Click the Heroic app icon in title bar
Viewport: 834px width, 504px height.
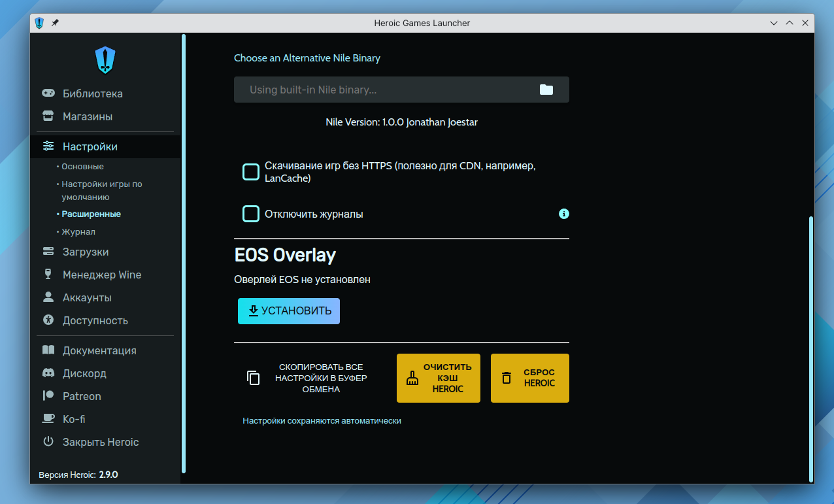[40, 23]
